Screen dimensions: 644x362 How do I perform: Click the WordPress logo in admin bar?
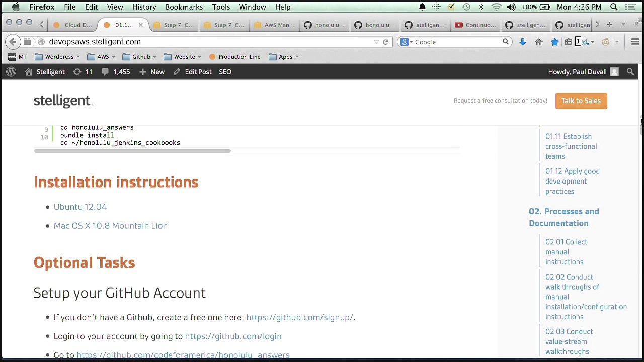[x=11, y=72]
